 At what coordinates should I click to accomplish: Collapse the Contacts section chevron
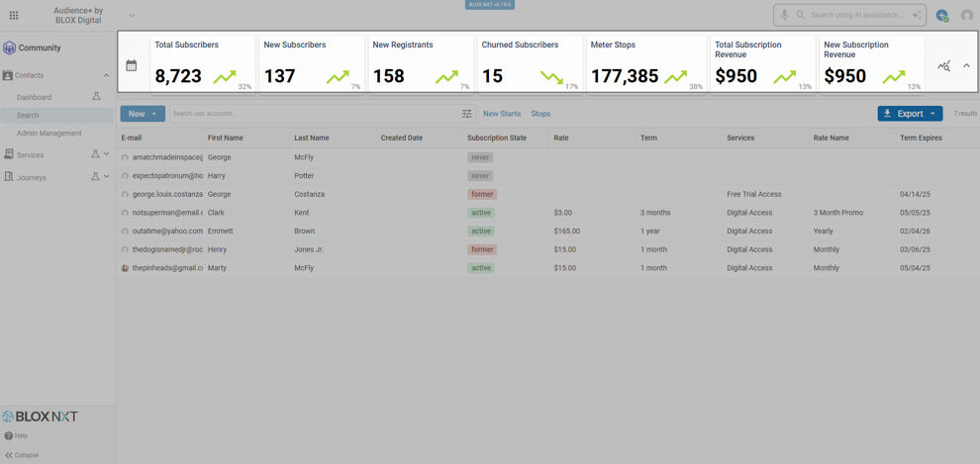pos(106,75)
